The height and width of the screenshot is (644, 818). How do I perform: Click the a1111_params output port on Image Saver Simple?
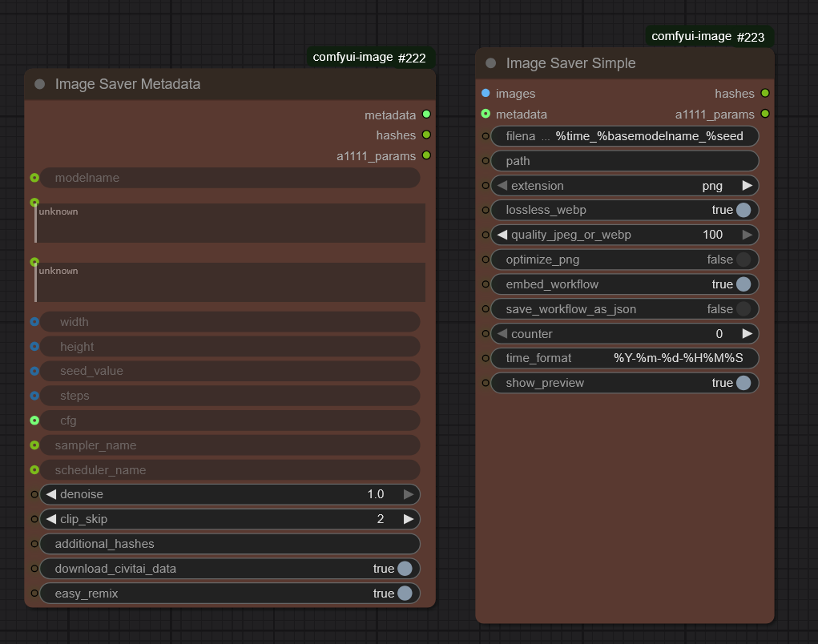click(765, 115)
